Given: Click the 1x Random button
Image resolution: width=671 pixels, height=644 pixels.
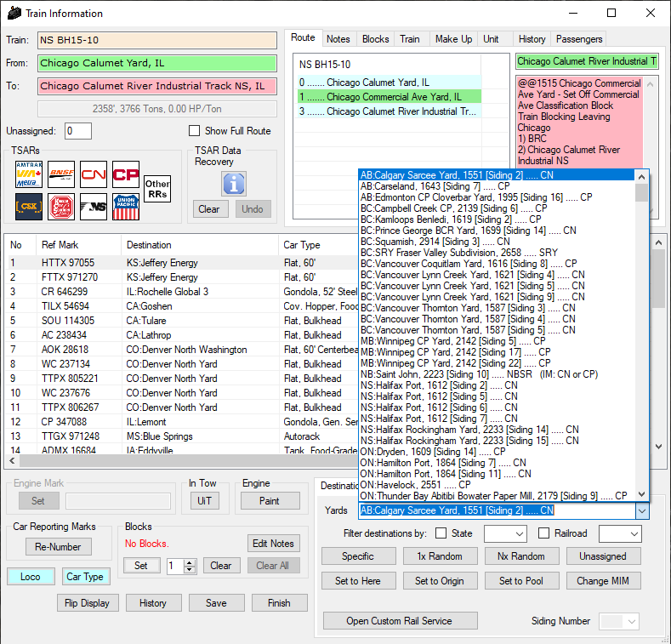Looking at the screenshot, I should pyautogui.click(x=440, y=556).
